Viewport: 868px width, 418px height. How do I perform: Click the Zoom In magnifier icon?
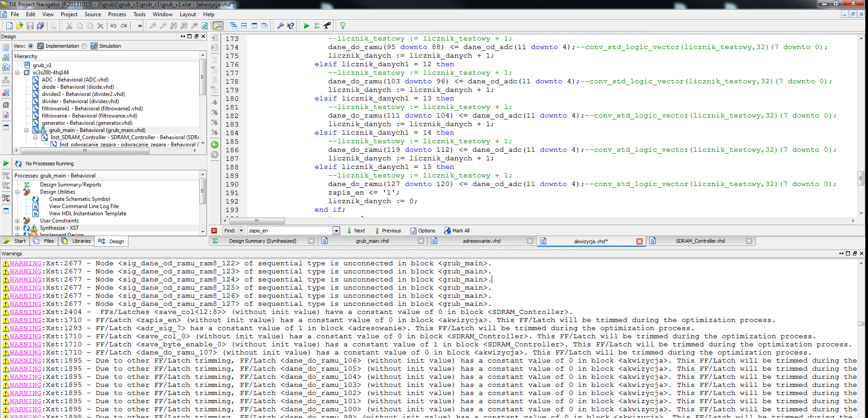point(153,26)
